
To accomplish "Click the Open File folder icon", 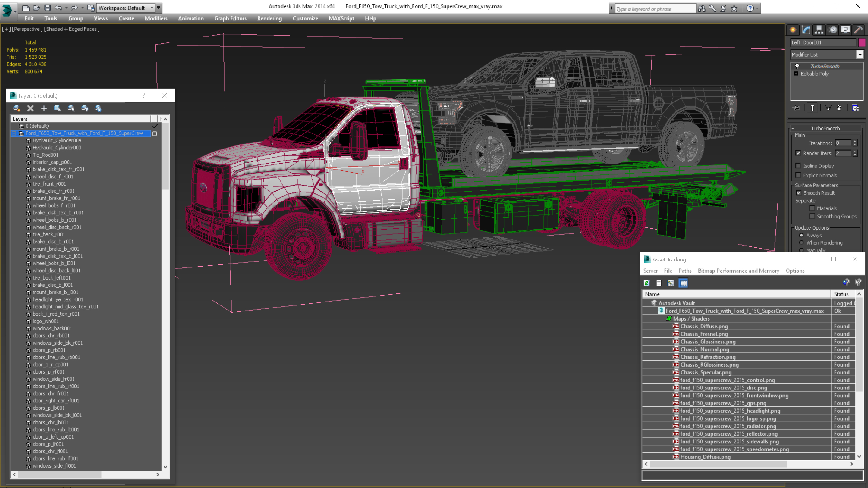I will 37,8.
